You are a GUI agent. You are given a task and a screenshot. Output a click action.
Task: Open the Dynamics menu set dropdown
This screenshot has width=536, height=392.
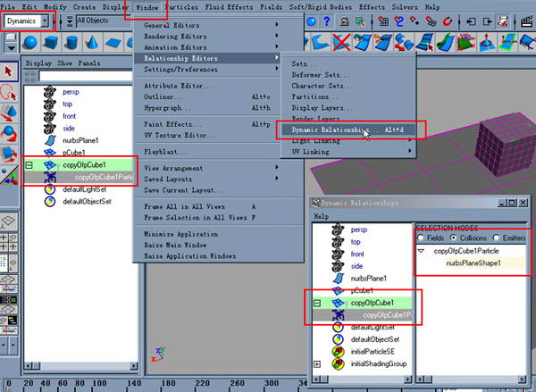[x=45, y=21]
